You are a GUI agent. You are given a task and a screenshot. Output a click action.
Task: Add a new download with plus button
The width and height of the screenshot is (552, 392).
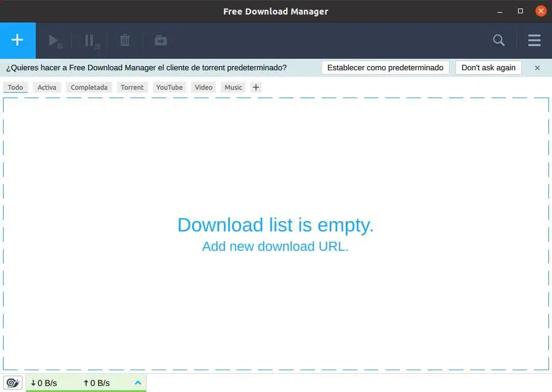click(18, 41)
